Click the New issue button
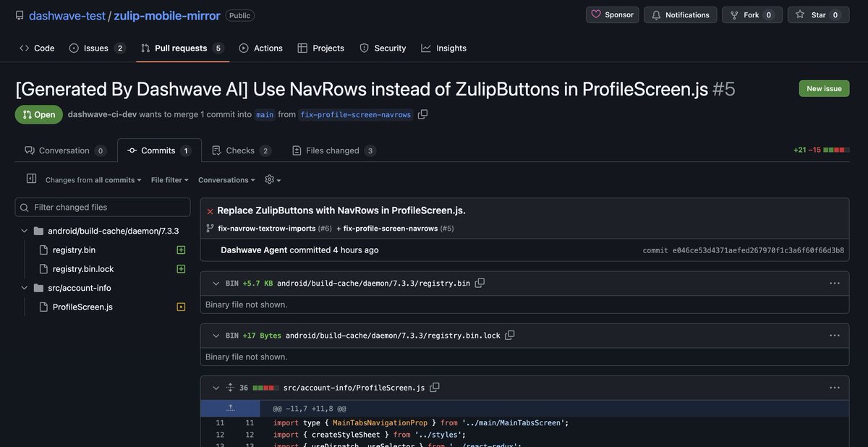Screen dimensions: 868x447 click(x=824, y=88)
